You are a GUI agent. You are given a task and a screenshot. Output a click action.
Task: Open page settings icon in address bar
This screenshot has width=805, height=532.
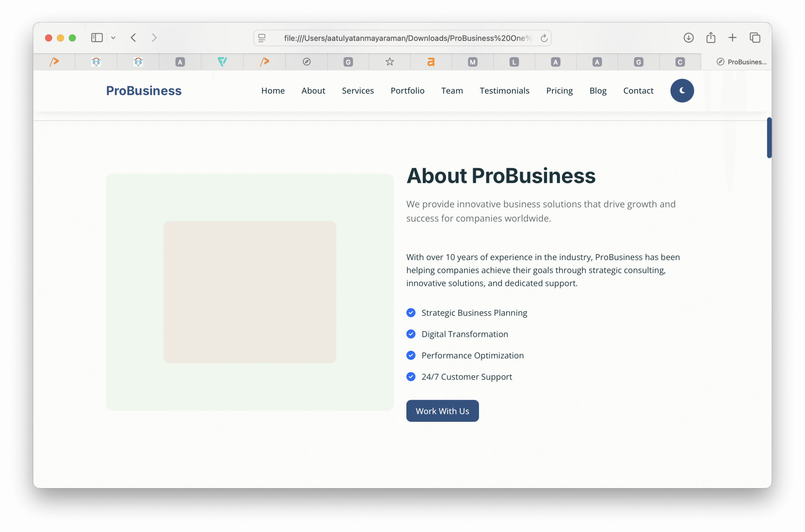pyautogui.click(x=262, y=38)
